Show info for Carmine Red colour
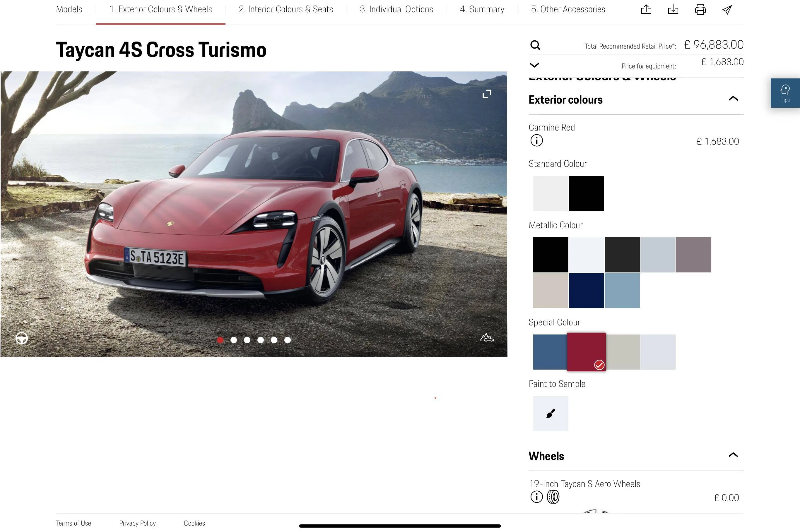The height and width of the screenshot is (532, 800). 537,140
